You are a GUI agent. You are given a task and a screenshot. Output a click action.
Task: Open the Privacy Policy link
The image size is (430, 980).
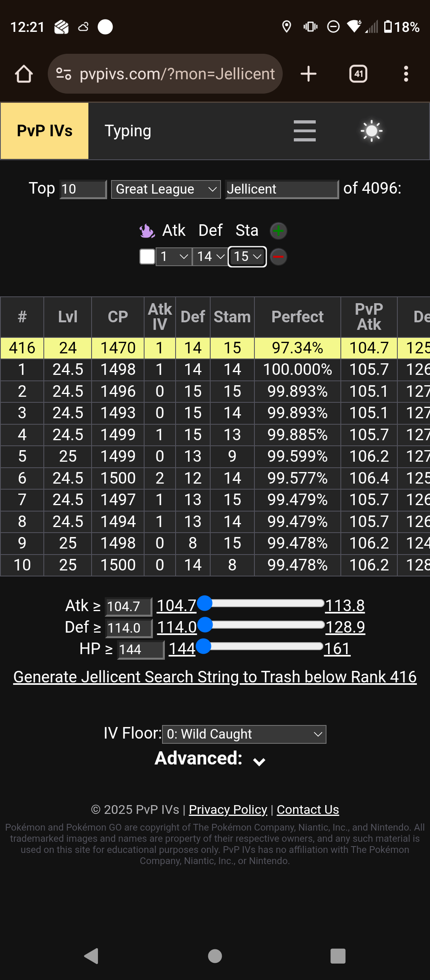tap(228, 809)
